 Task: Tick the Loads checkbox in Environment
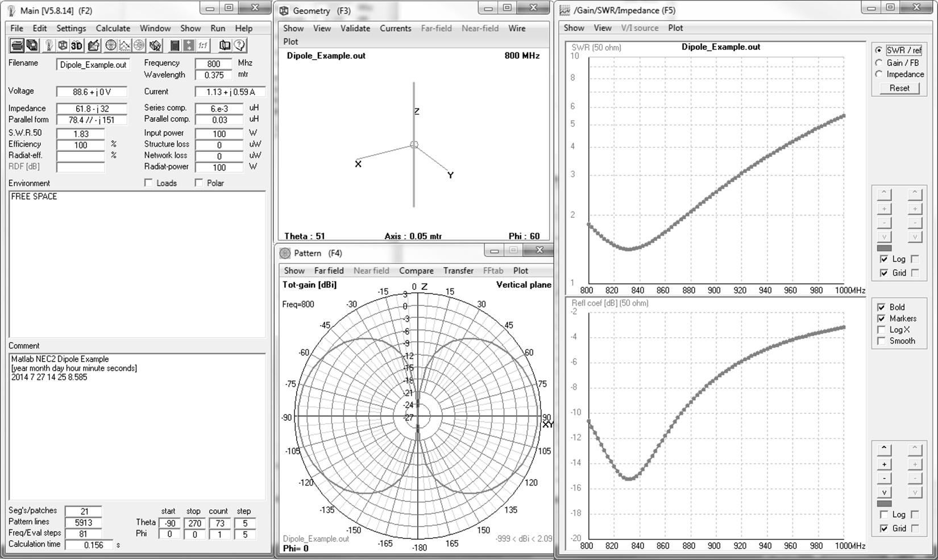point(149,183)
